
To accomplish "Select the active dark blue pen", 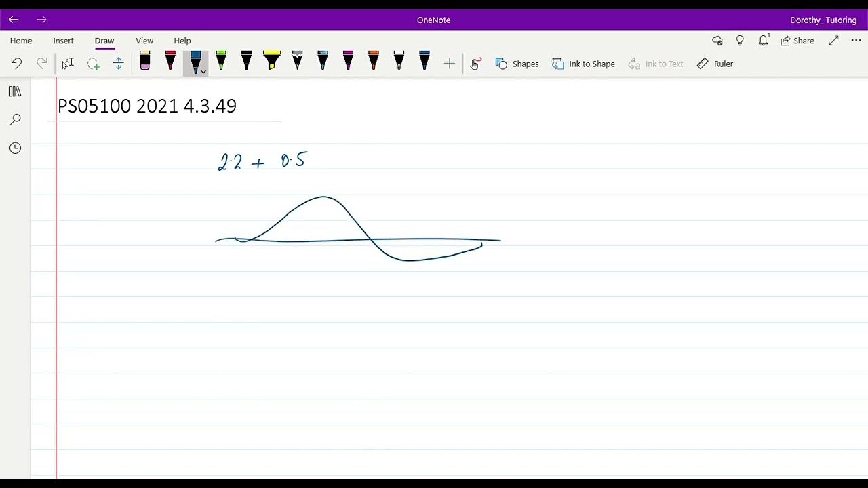I will tap(195, 62).
